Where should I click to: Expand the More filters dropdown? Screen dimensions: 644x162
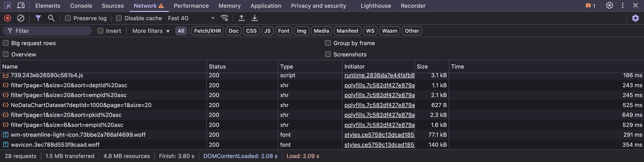(151, 31)
